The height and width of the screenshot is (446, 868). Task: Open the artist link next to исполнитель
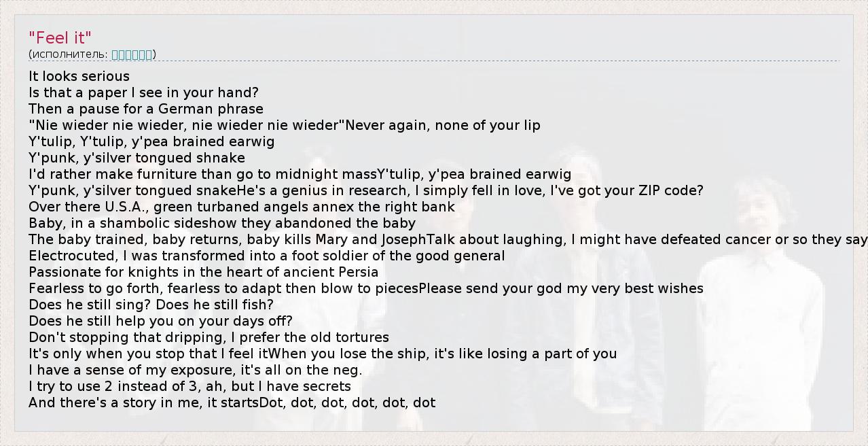tap(132, 54)
